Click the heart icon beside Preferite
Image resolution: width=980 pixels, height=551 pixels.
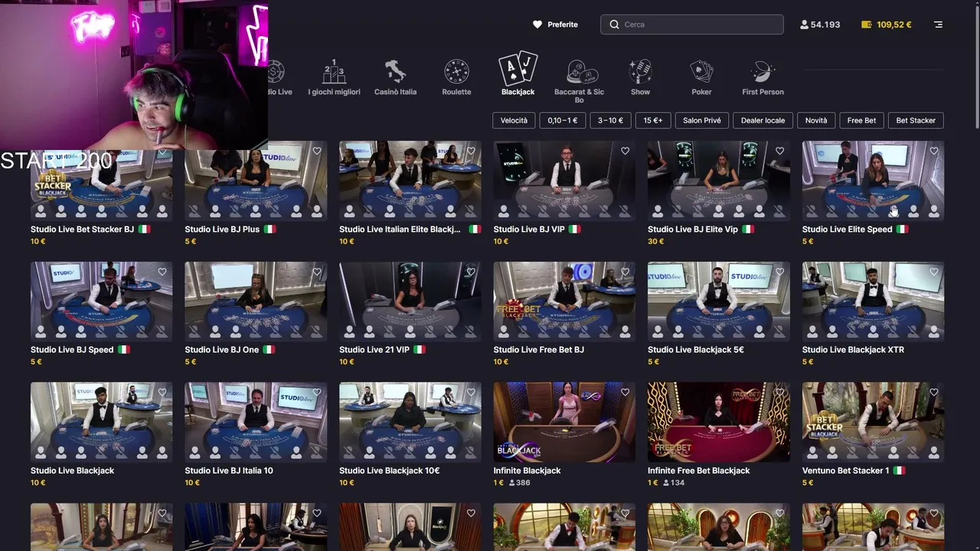537,24
